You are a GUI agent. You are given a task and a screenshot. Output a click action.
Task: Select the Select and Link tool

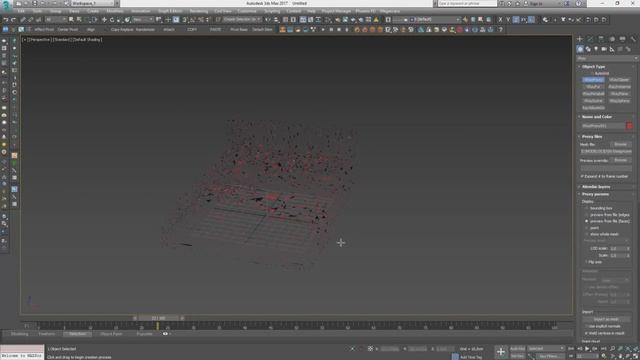(x=23, y=20)
